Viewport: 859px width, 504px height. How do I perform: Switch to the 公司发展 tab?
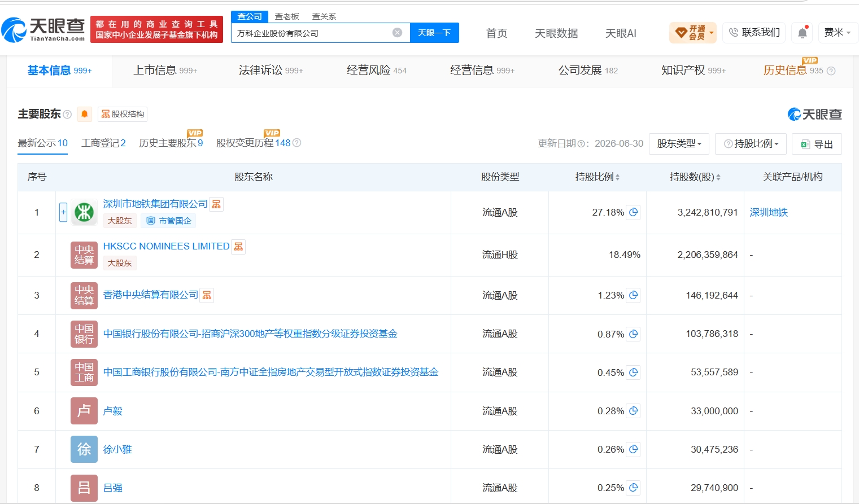[588, 71]
